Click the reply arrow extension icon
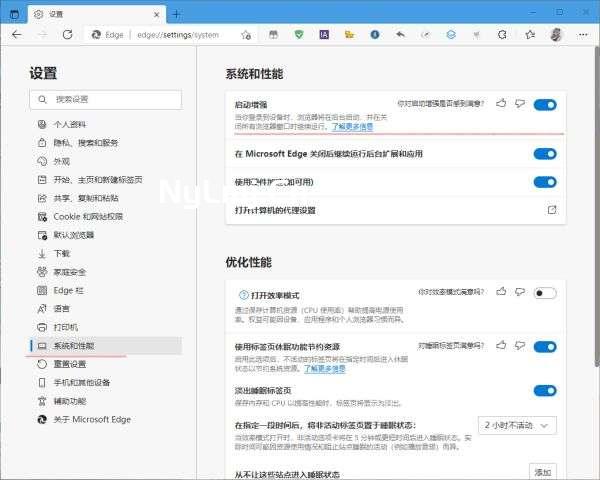Screen dimensions: 600x480 pos(400,35)
